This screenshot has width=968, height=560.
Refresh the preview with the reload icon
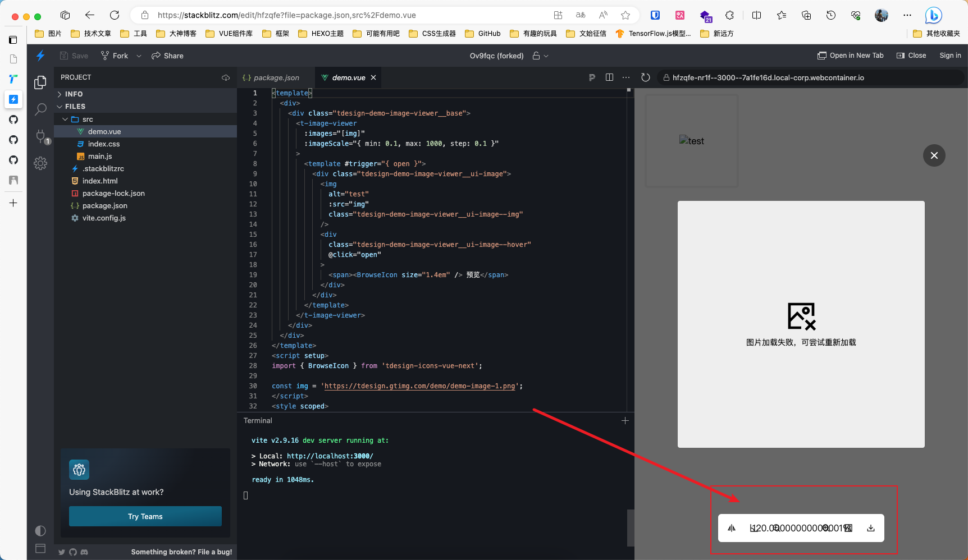645,77
